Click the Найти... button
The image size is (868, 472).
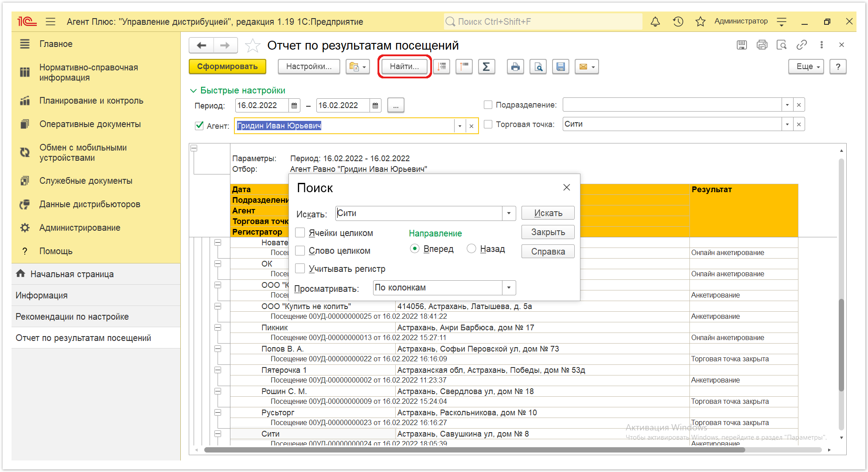[x=404, y=66]
